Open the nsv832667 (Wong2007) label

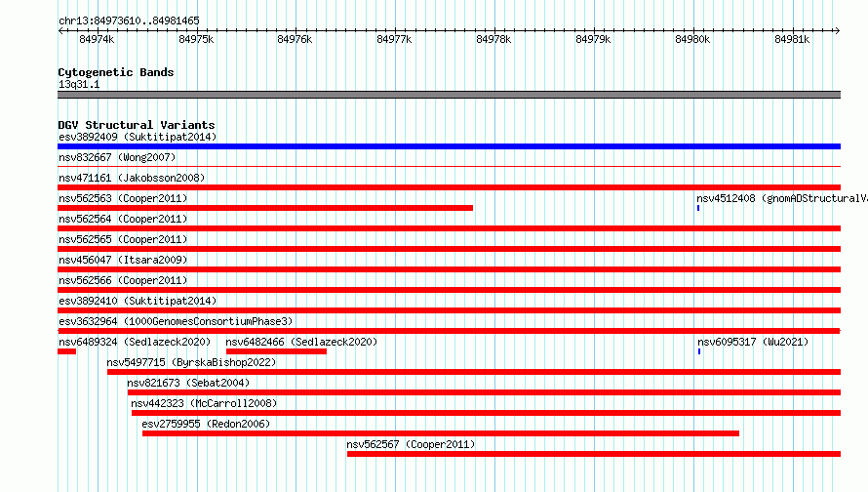click(x=117, y=157)
